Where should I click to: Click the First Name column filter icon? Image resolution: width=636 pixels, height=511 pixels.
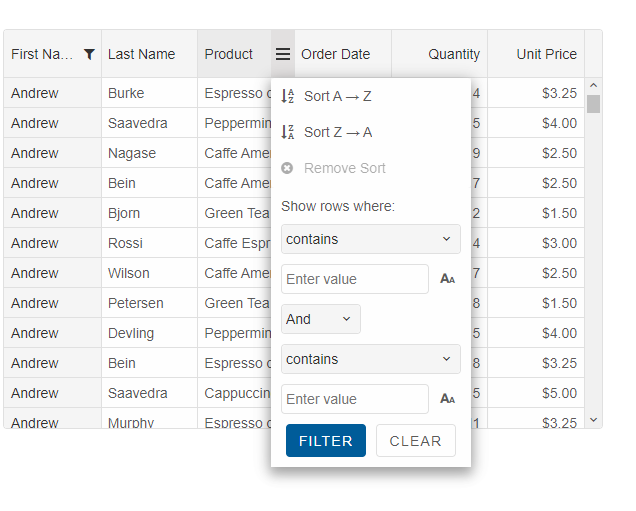(89, 55)
